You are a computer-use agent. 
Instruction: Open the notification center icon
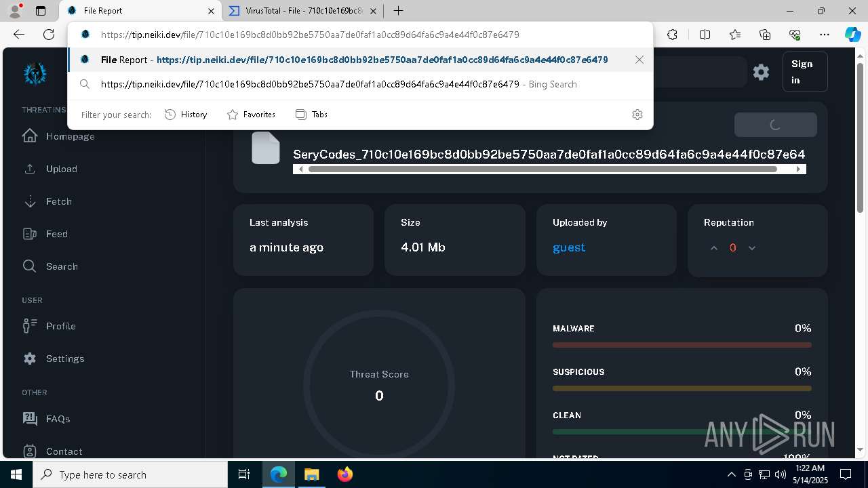click(846, 474)
